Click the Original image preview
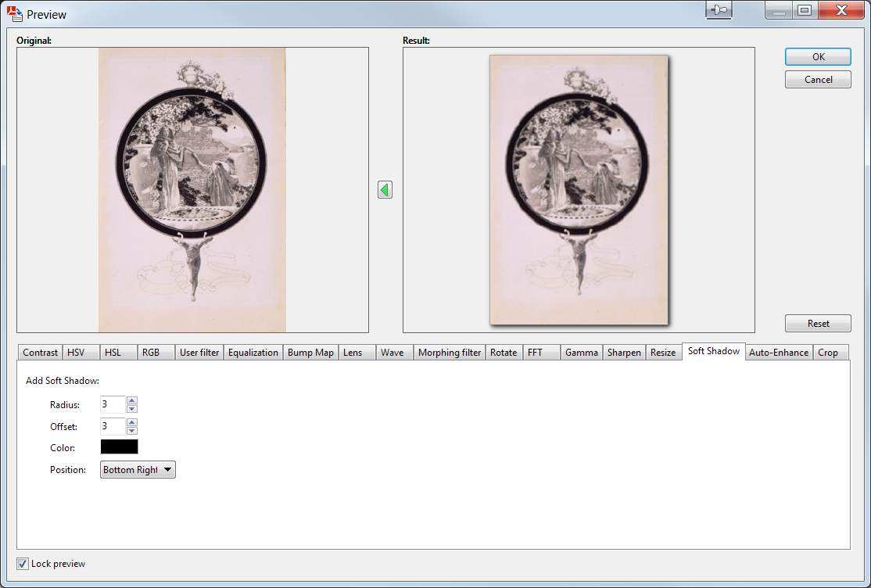The height and width of the screenshot is (588, 871). [x=193, y=190]
